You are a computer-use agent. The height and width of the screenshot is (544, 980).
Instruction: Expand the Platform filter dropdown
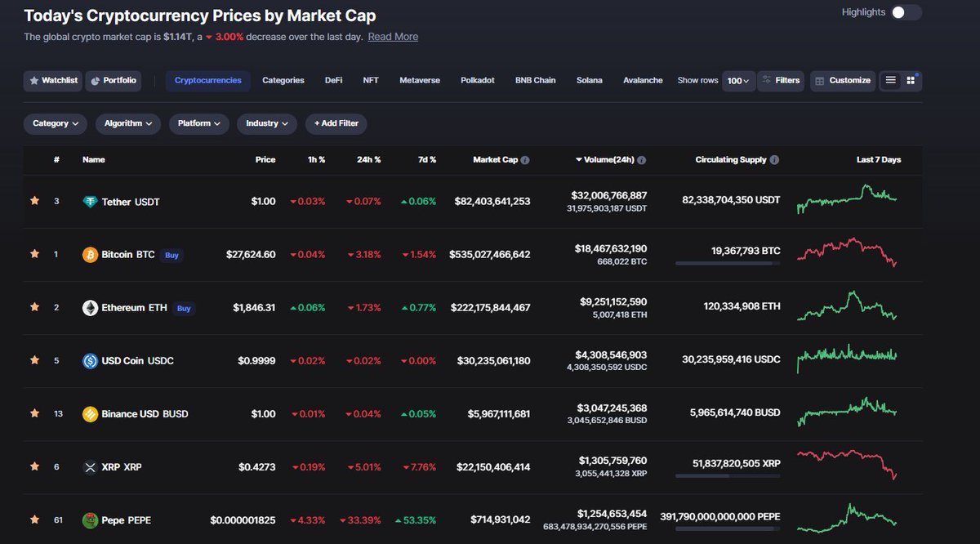(x=200, y=123)
